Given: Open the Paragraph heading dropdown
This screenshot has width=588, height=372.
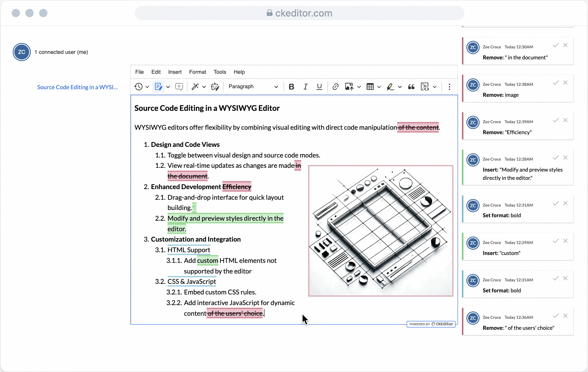Looking at the screenshot, I should (x=253, y=87).
